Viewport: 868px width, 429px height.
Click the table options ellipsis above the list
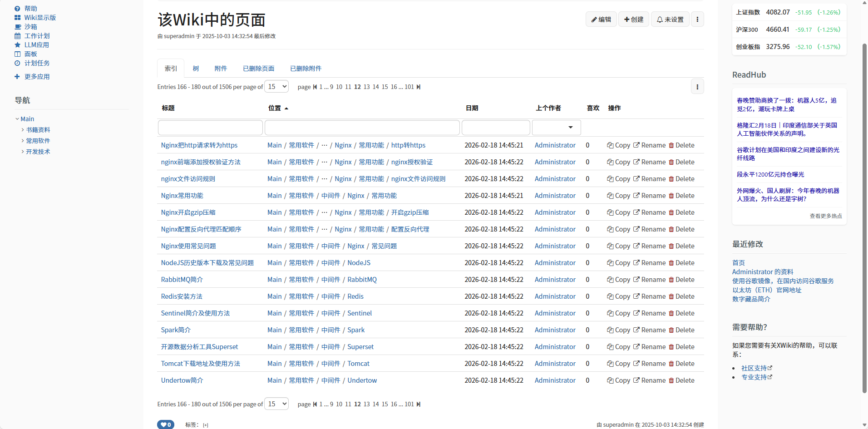[x=697, y=86]
